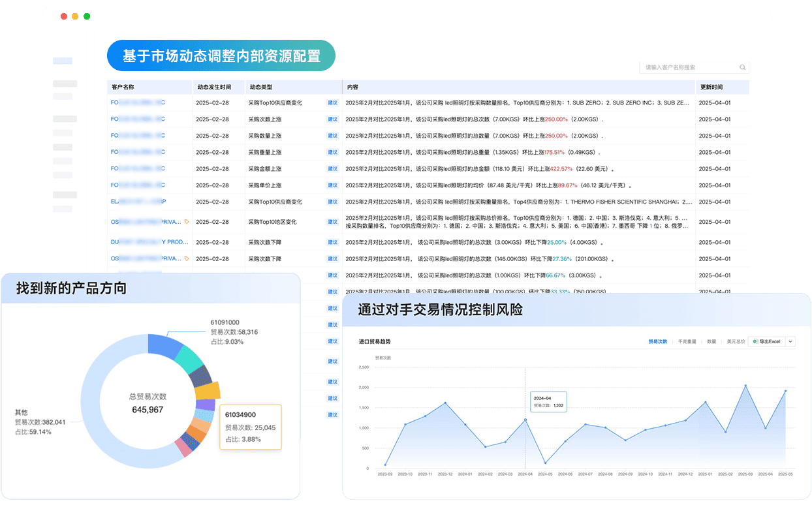The height and width of the screenshot is (509, 812).
Task: Click the yellow window minimize dot
Action: click(x=75, y=16)
